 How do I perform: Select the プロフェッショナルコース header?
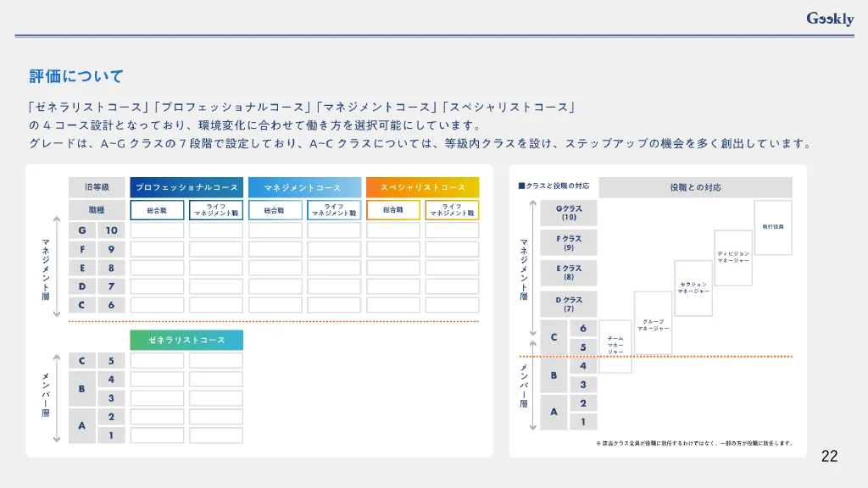pyautogui.click(x=186, y=187)
